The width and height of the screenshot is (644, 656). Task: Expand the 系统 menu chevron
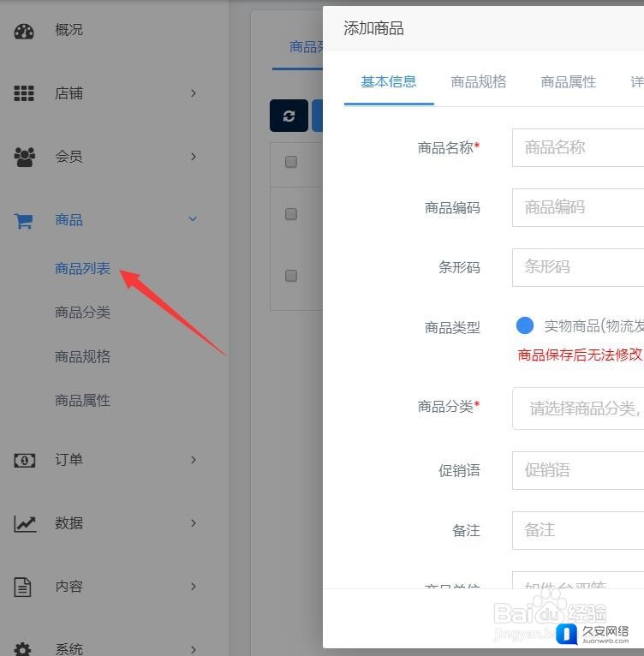(193, 649)
